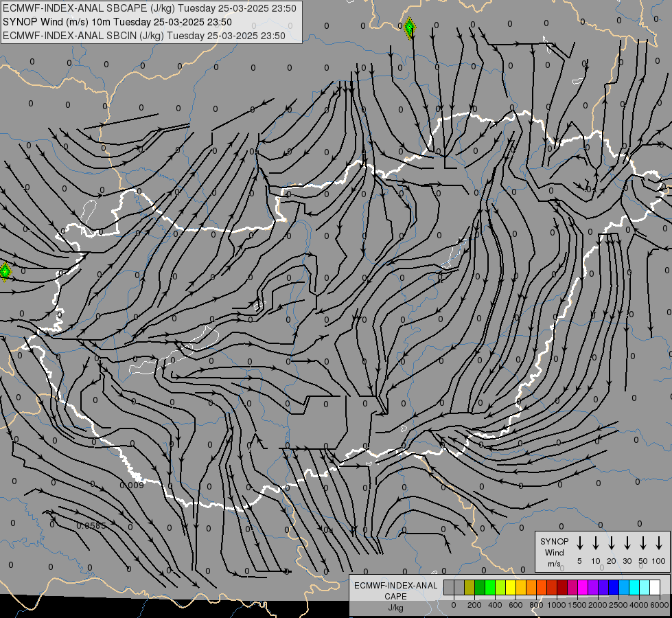
Task: Click the 0.0585 value on the map
Action: coord(91,525)
